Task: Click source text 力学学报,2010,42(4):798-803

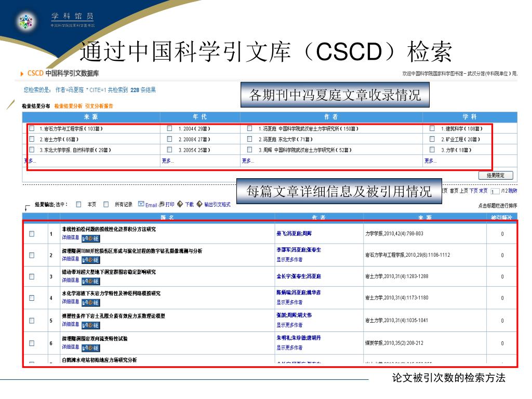Action: click(394, 234)
